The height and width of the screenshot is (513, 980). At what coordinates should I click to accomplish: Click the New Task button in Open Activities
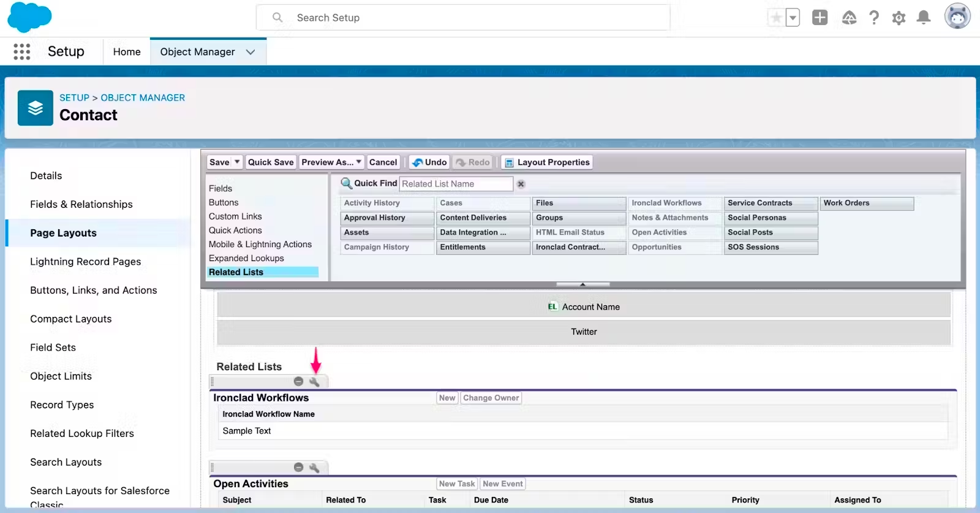tap(457, 484)
